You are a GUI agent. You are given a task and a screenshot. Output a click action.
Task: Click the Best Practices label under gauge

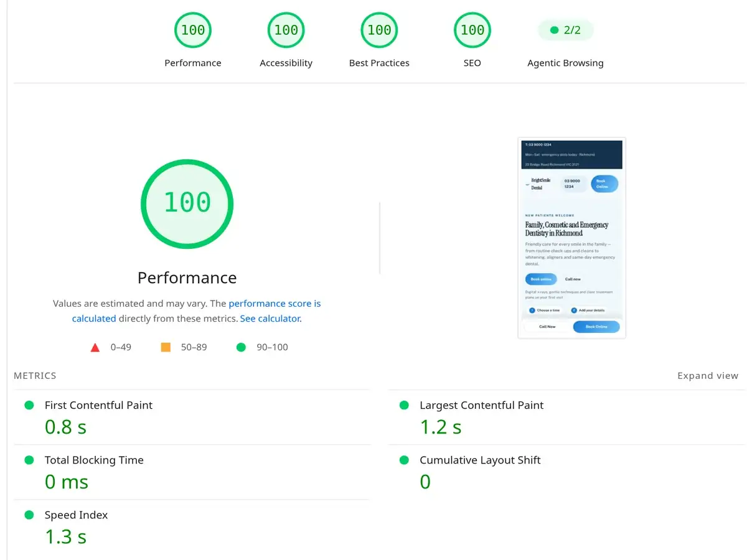coord(379,63)
